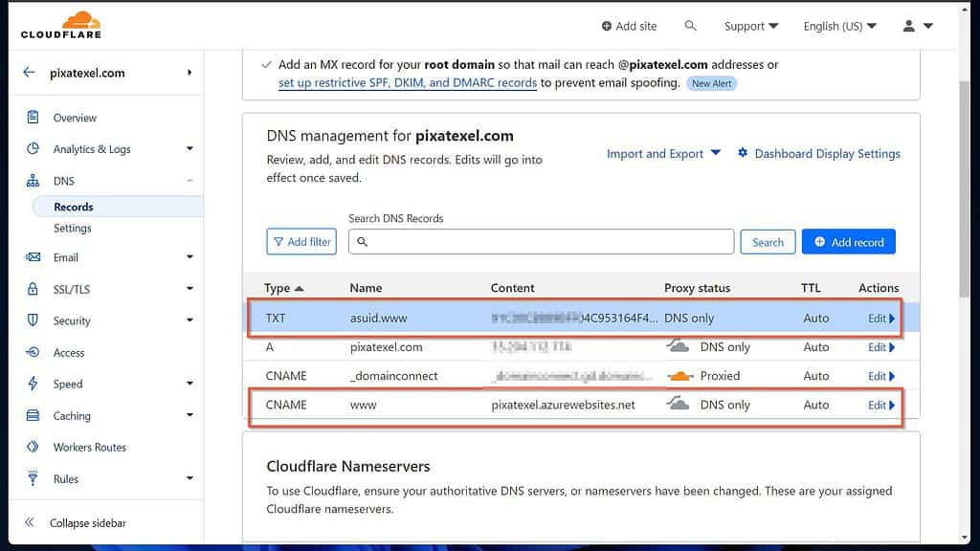Open the user account icon menu
Viewport: 980px width, 551px height.
coord(918,26)
